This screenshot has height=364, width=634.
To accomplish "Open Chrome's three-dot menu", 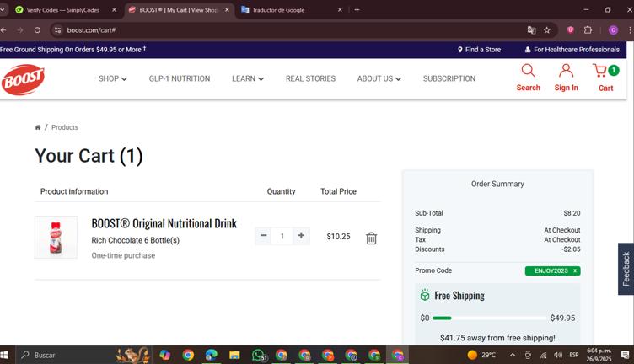I will pyautogui.click(x=630, y=29).
